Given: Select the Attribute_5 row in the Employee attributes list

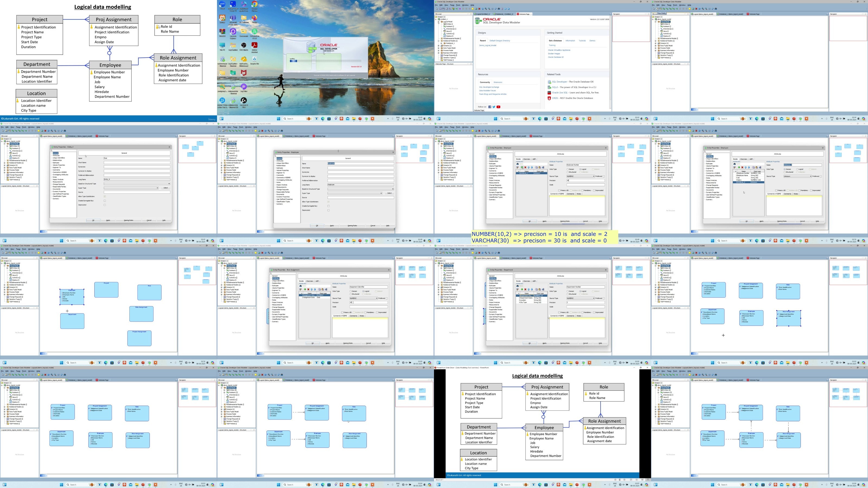Looking at the screenshot, I should point(748,182).
